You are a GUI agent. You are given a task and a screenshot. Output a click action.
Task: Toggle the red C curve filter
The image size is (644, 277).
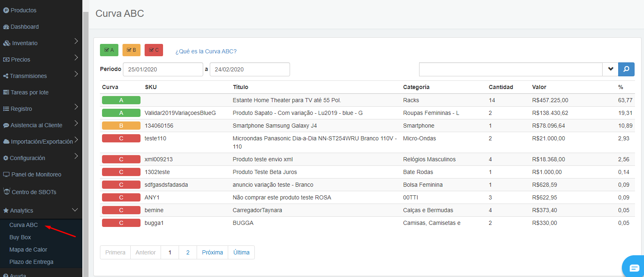pyautogui.click(x=154, y=50)
